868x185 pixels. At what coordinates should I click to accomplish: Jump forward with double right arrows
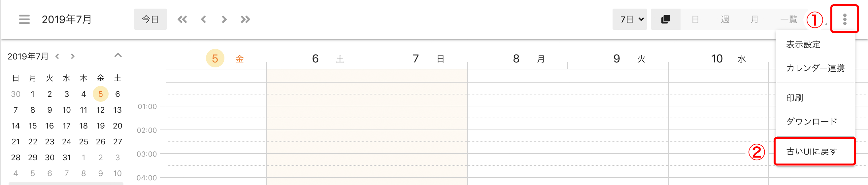click(245, 19)
